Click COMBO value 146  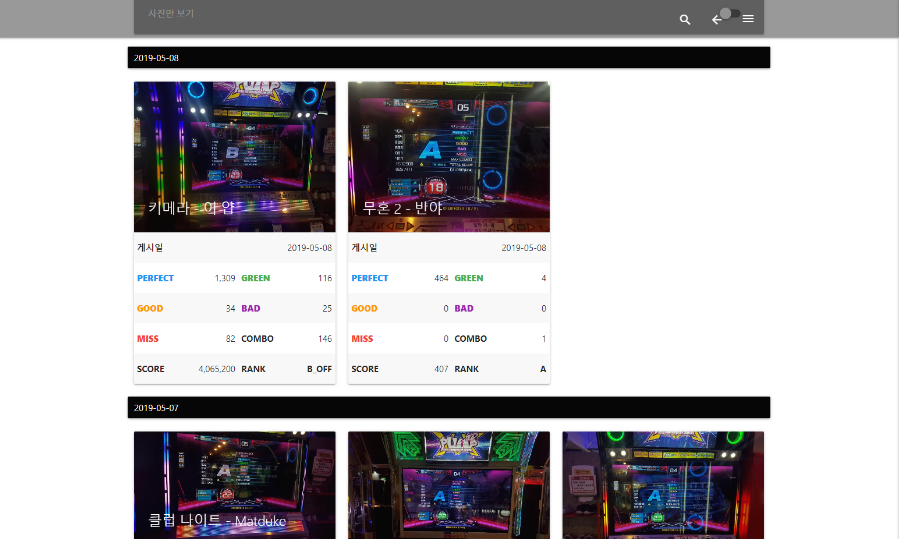point(325,338)
